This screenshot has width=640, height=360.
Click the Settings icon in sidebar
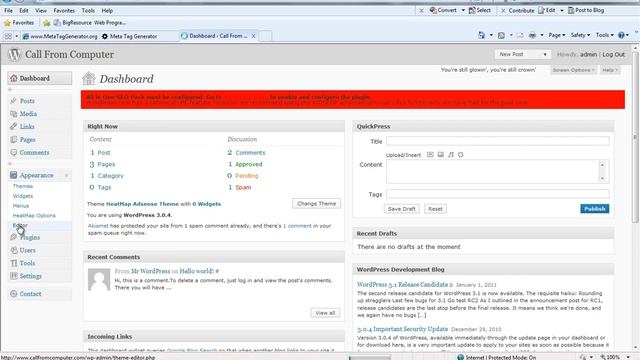pyautogui.click(x=13, y=276)
